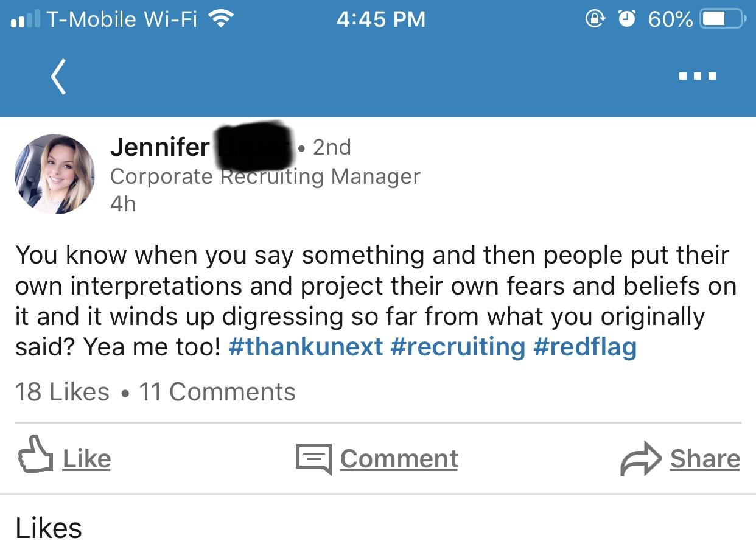Image resolution: width=756 pixels, height=555 pixels.
Task: Tap Jennifer's profile photo thumbnail
Action: click(x=54, y=174)
